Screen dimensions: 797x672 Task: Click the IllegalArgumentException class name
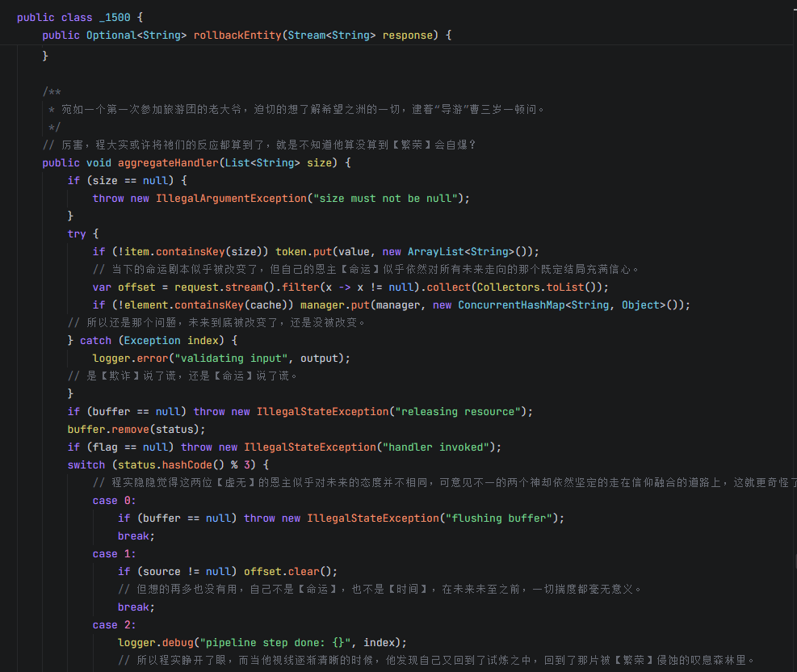pyautogui.click(x=231, y=198)
